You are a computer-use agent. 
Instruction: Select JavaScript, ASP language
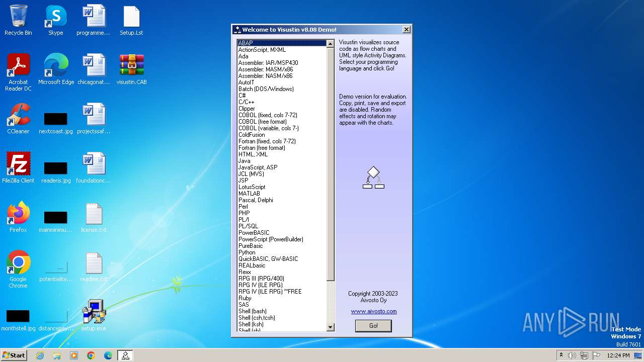tap(282, 167)
